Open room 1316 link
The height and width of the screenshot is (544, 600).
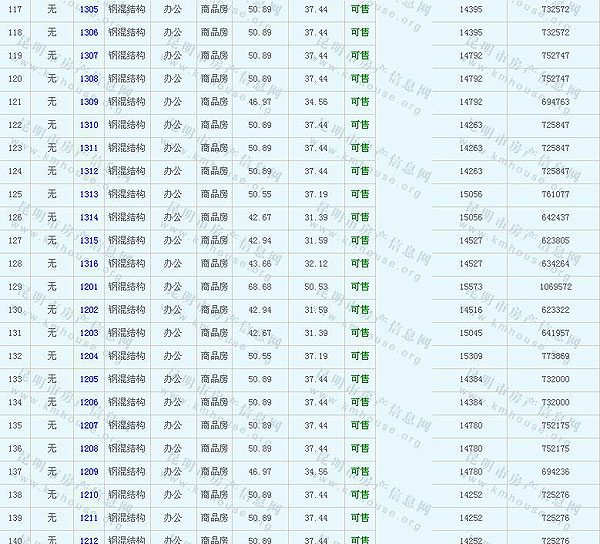pyautogui.click(x=89, y=263)
